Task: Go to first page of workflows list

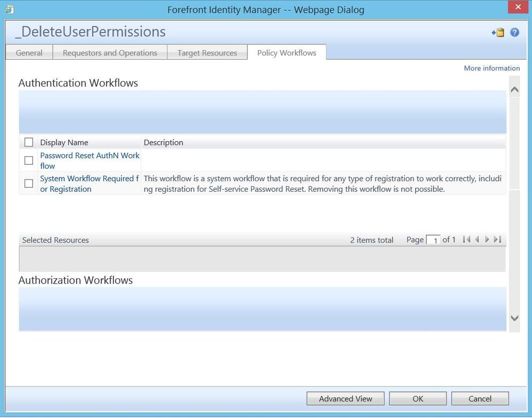Action: tap(466, 239)
